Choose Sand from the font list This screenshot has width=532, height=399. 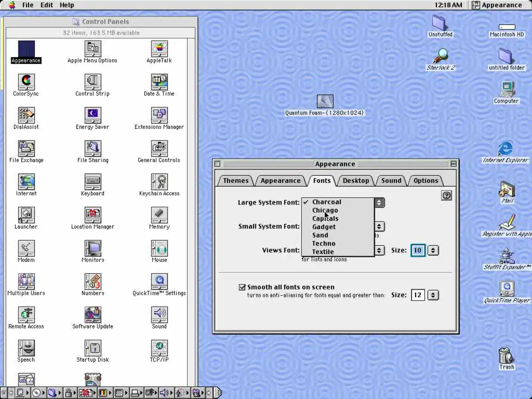[338, 235]
